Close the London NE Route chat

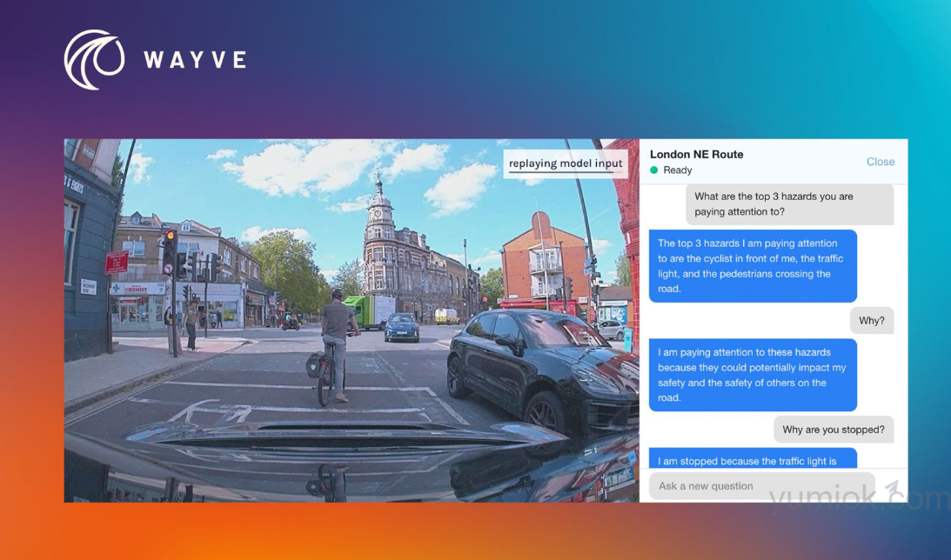point(880,162)
